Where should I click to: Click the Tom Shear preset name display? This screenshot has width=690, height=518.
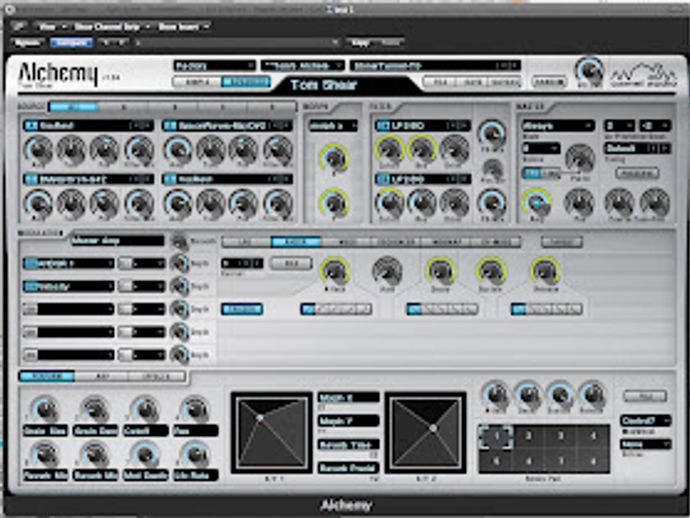(x=323, y=85)
